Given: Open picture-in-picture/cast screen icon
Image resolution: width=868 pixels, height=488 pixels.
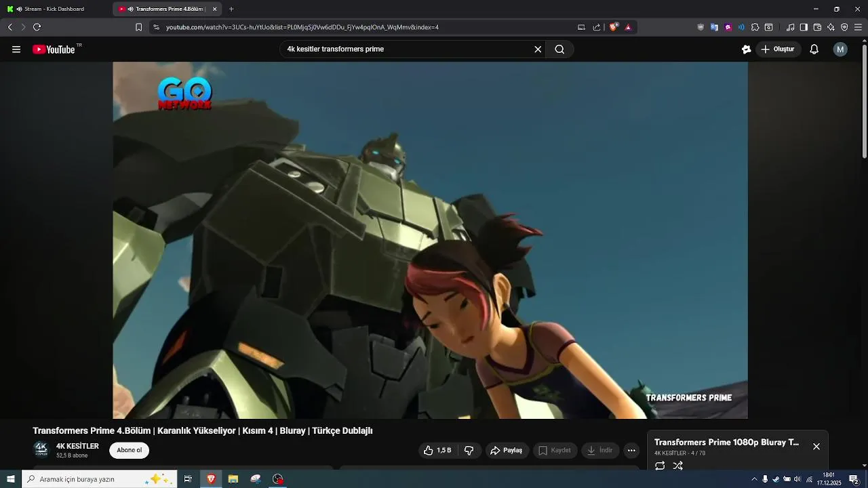Looking at the screenshot, I should point(581,27).
